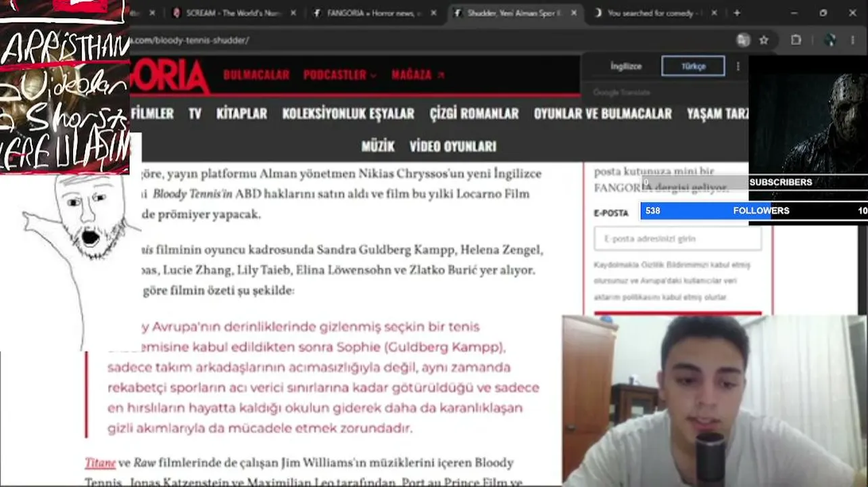Click the followers count bar showing 538
The width and height of the screenshot is (868, 487).
(754, 210)
